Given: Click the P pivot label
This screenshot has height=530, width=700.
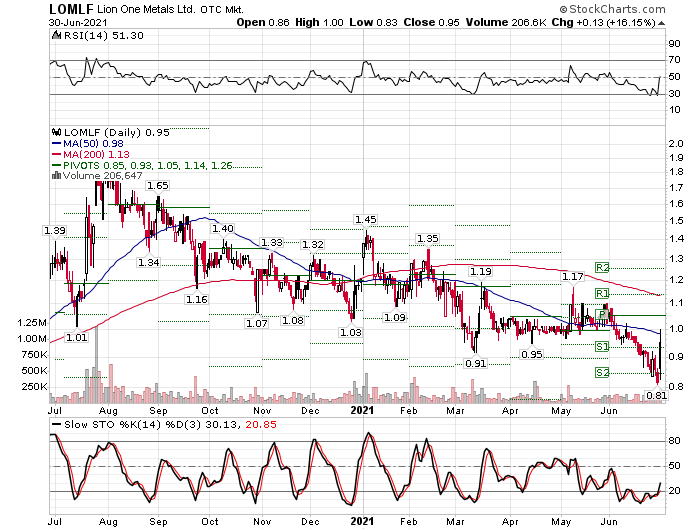Looking at the screenshot, I should 602,314.
